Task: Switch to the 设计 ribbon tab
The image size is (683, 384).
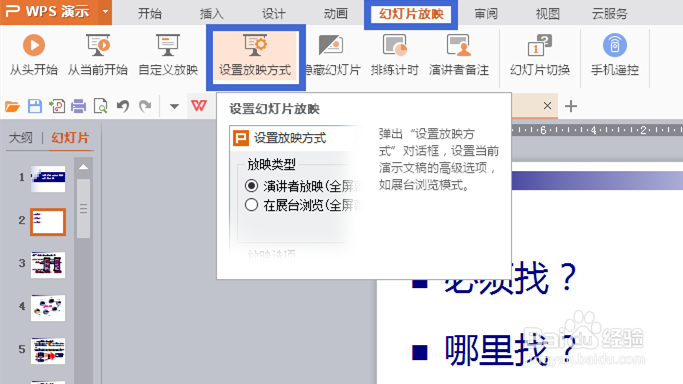Action: point(274,14)
